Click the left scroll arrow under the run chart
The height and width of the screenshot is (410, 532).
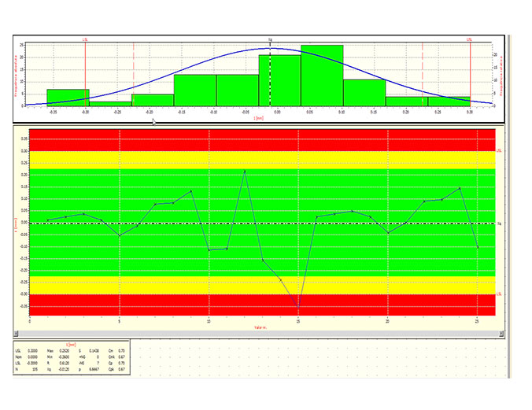[x=16, y=334]
